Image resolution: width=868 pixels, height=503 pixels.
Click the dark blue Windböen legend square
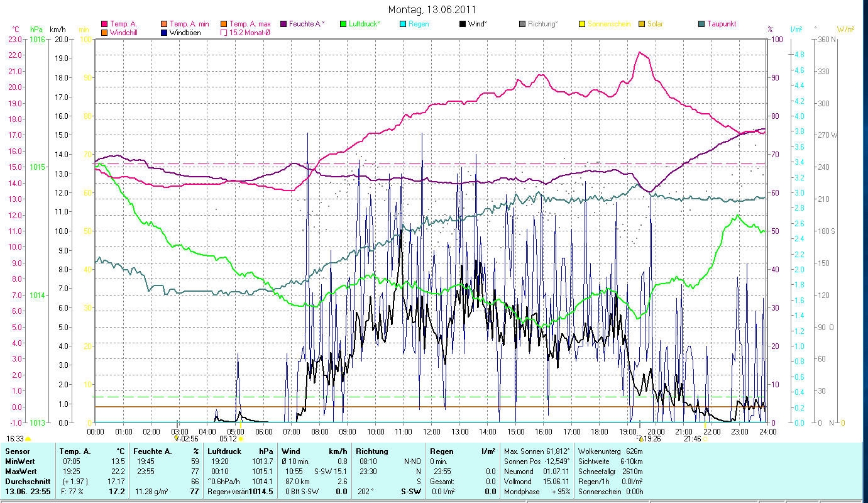pos(163,32)
